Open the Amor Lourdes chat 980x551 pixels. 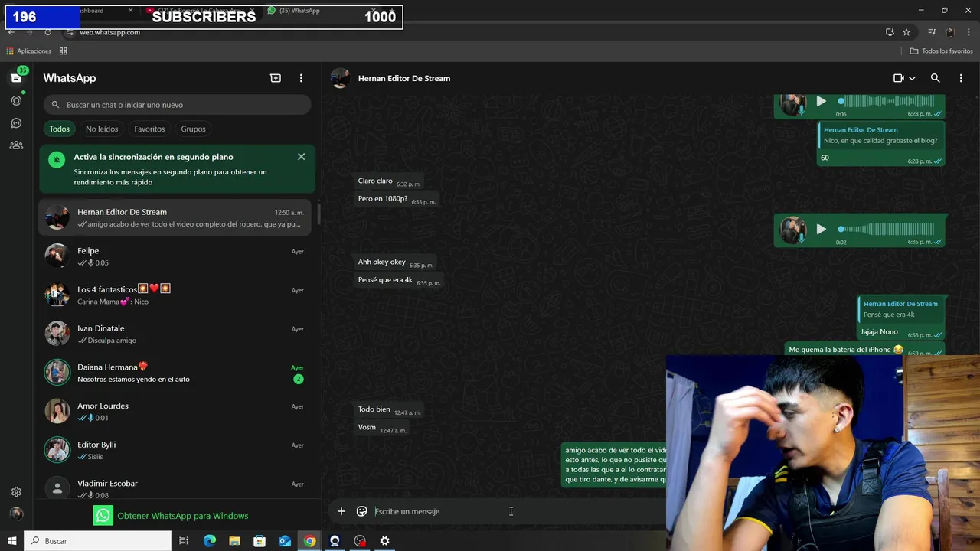pyautogui.click(x=175, y=411)
